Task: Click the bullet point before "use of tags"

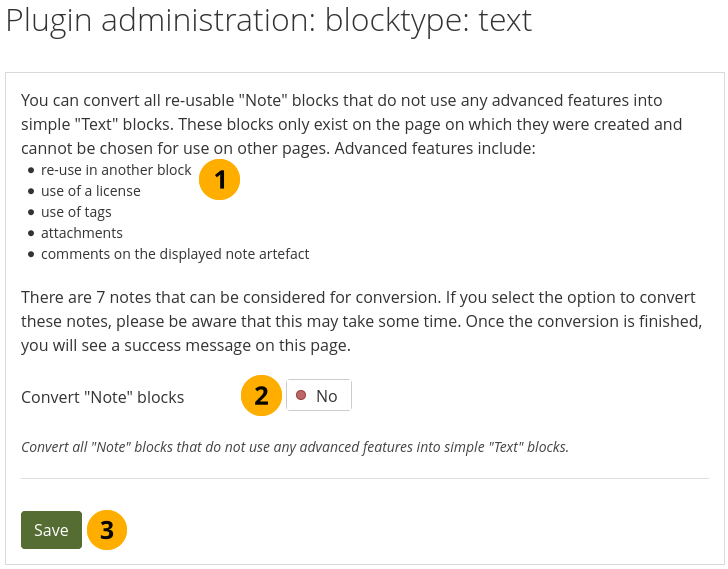Action: pyautogui.click(x=31, y=212)
